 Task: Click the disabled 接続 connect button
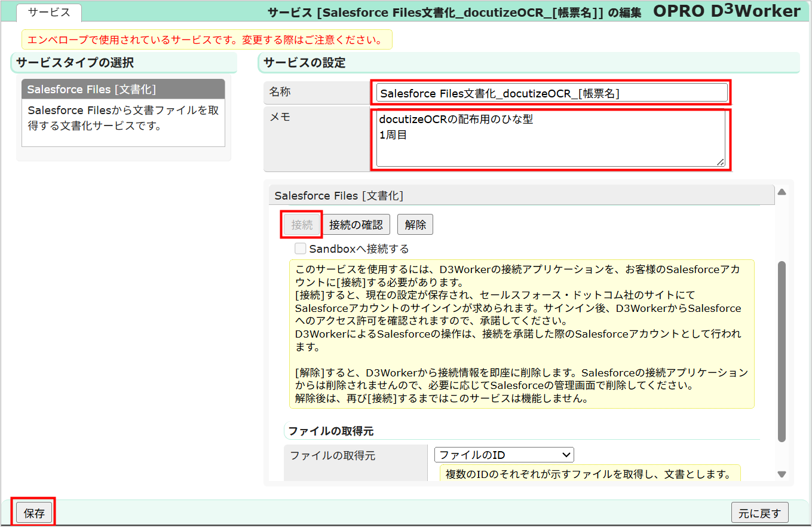pyautogui.click(x=301, y=224)
